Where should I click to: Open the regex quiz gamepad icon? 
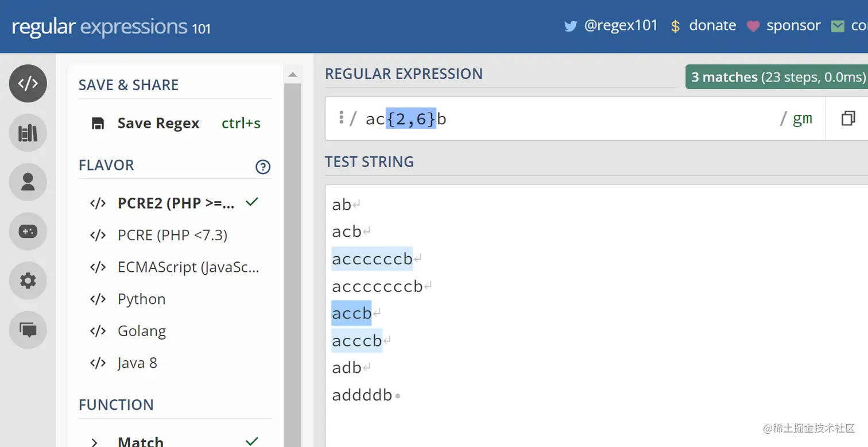tap(28, 231)
